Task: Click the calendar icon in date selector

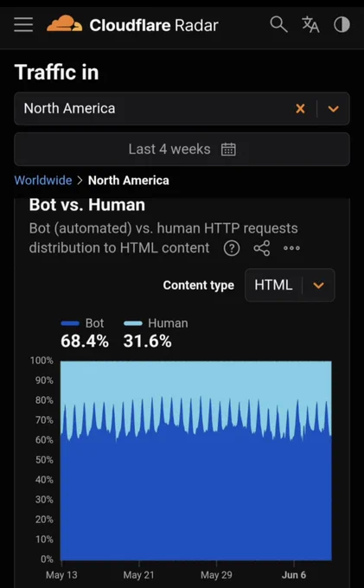Action: pos(228,150)
